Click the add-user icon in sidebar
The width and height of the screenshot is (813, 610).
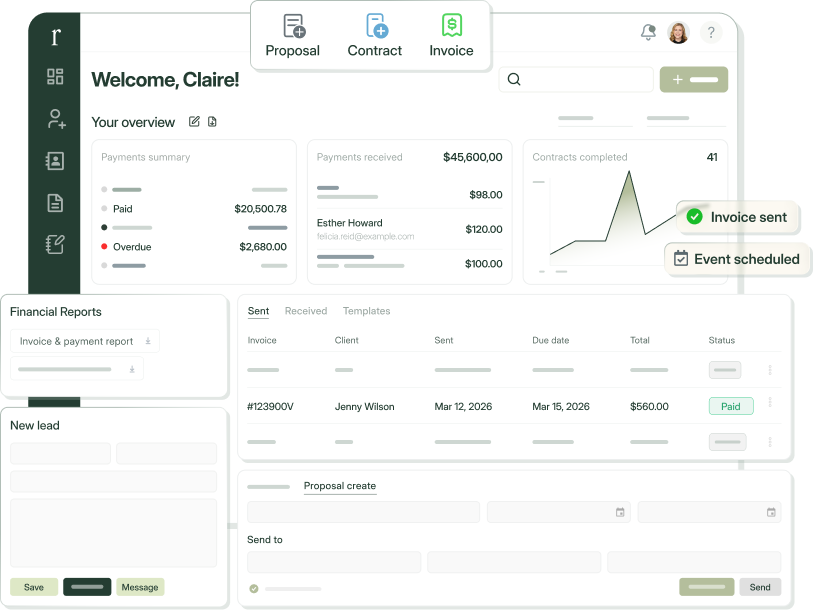tap(56, 119)
